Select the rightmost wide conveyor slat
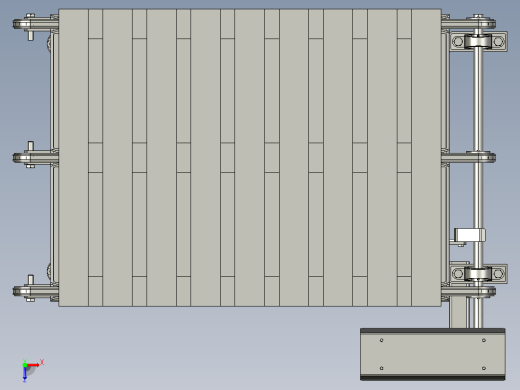Screen dimensions: 520x390 [x=426, y=157]
